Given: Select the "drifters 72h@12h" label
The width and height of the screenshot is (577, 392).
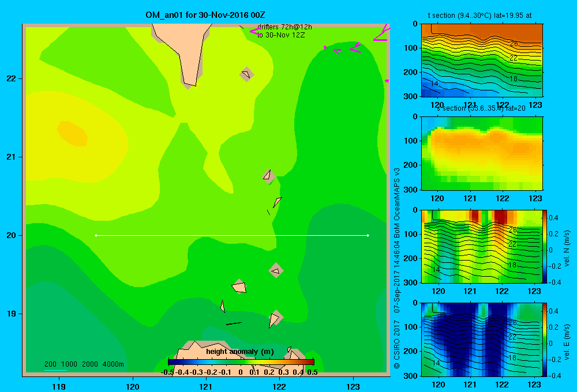Looking at the screenshot, I should click(x=284, y=27).
